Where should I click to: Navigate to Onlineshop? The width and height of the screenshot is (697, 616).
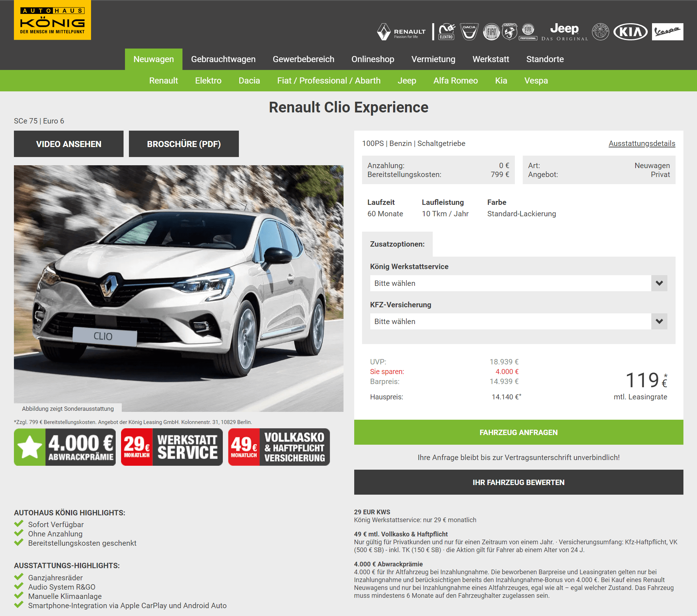[373, 59]
